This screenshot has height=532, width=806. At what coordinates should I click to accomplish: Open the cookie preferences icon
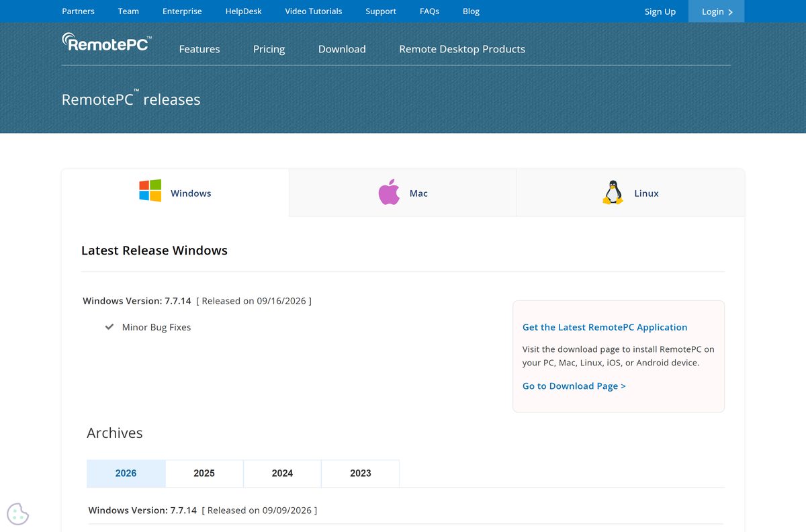18,514
